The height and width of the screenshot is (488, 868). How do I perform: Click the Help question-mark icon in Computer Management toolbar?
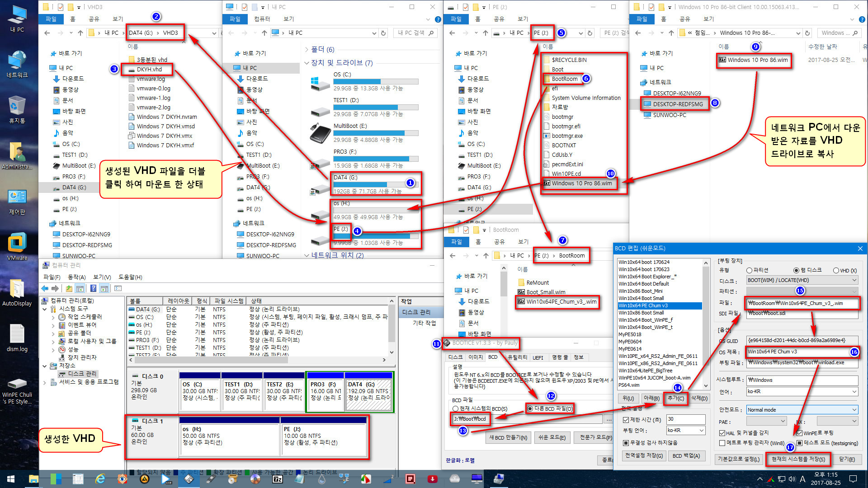click(93, 288)
